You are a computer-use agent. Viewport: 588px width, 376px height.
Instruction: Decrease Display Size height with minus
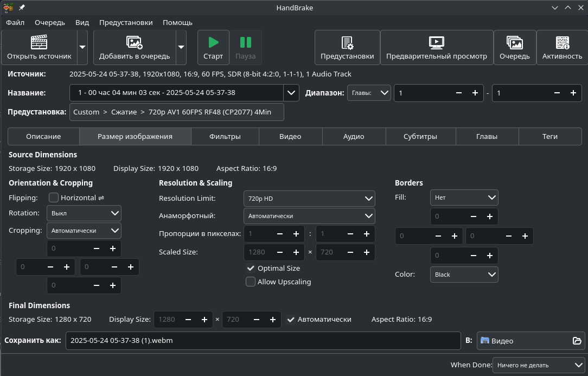[x=257, y=320]
